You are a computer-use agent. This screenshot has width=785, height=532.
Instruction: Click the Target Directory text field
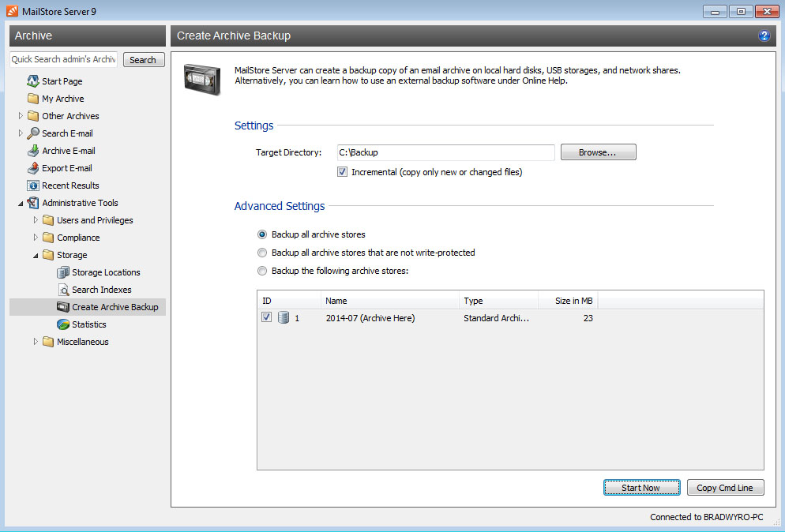pos(445,152)
